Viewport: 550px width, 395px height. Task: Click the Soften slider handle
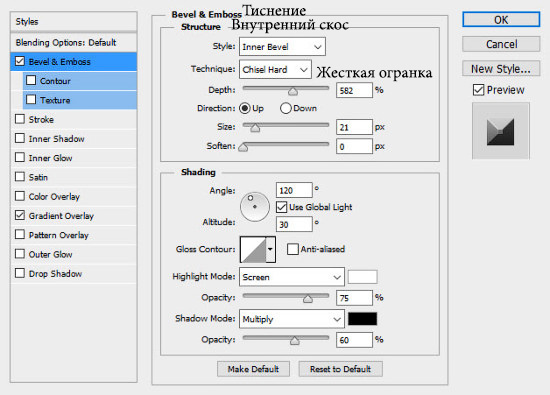pyautogui.click(x=243, y=147)
